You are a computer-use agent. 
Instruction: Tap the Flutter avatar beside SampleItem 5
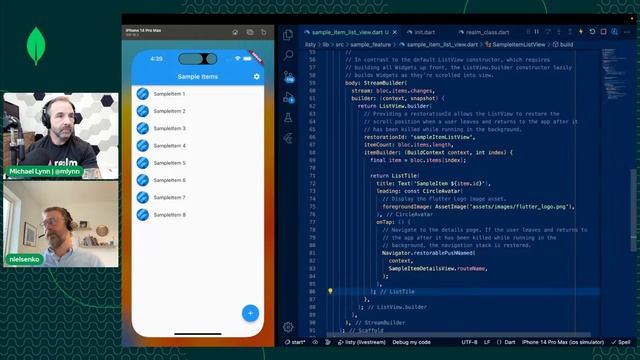(x=142, y=163)
